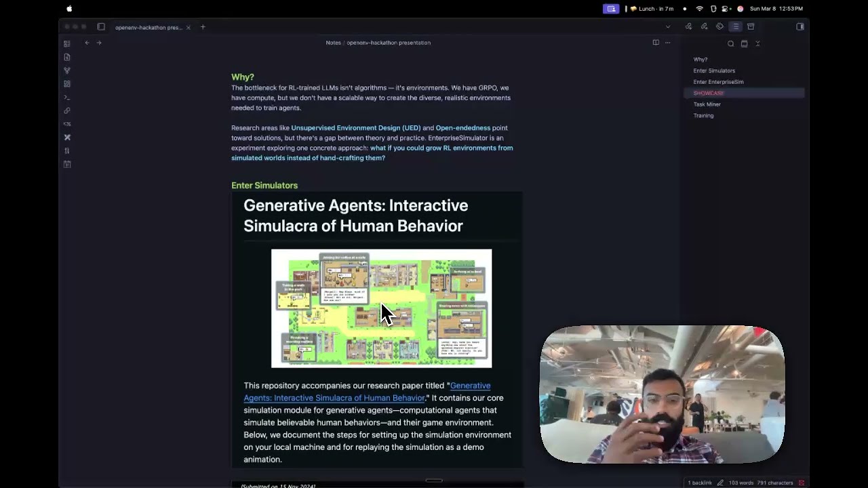868x488 pixels.
Task: Click the Generative Agents embedded title
Action: click(x=355, y=216)
